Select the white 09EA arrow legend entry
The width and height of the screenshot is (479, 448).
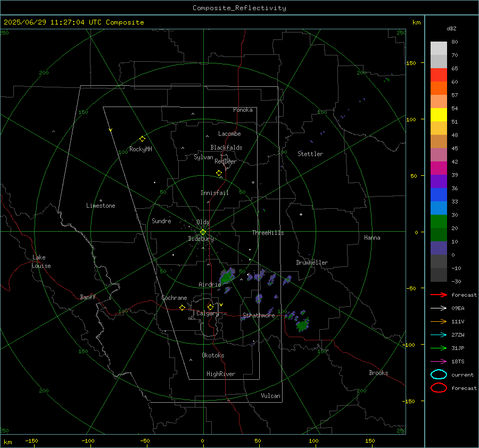click(439, 308)
